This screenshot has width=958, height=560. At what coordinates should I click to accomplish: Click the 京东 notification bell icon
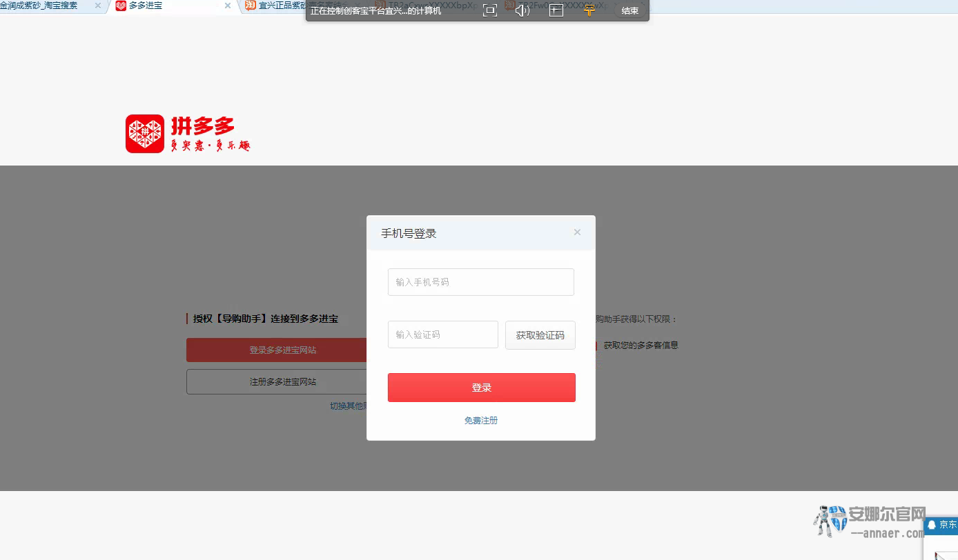(x=932, y=525)
